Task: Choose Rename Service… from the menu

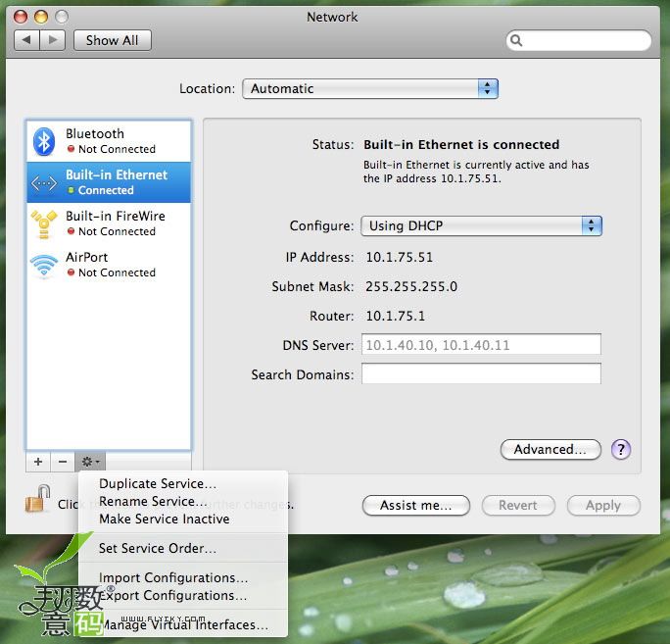Action: tap(183, 501)
